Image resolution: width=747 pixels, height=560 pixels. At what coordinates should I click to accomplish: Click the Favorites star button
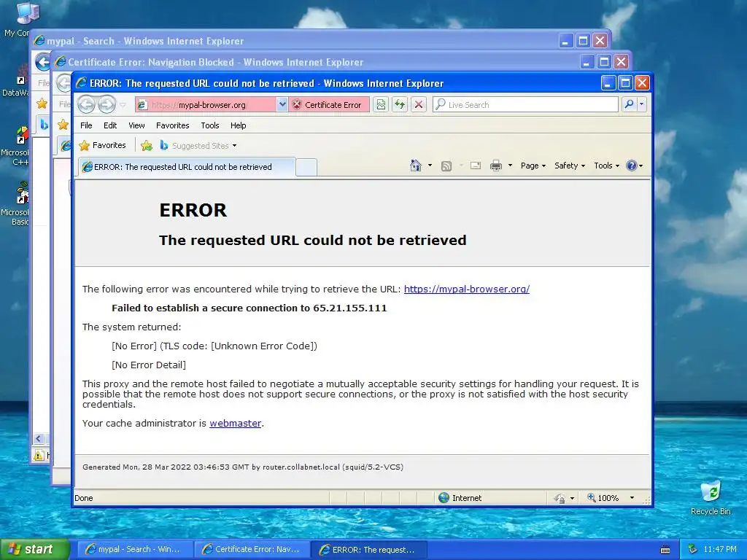click(x=102, y=145)
